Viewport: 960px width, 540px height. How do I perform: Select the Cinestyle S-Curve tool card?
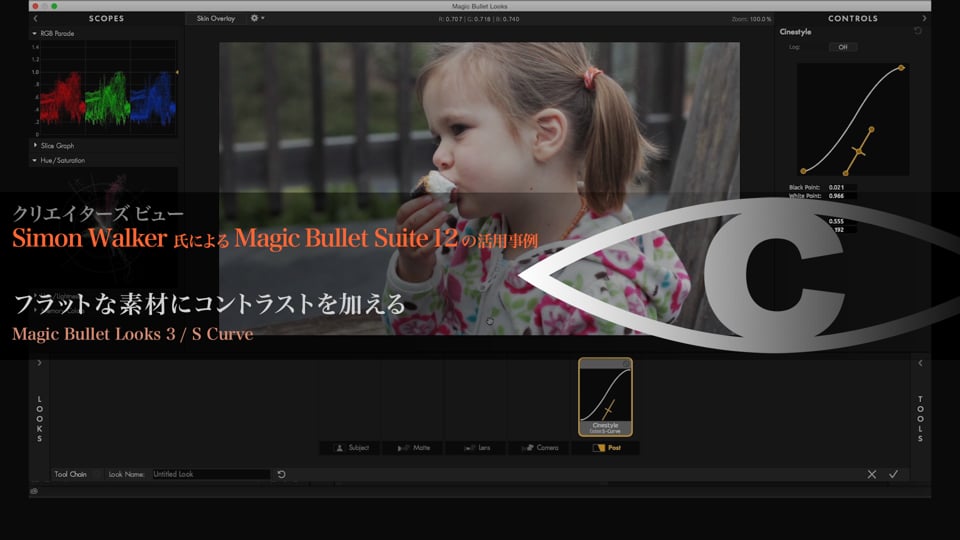606,397
